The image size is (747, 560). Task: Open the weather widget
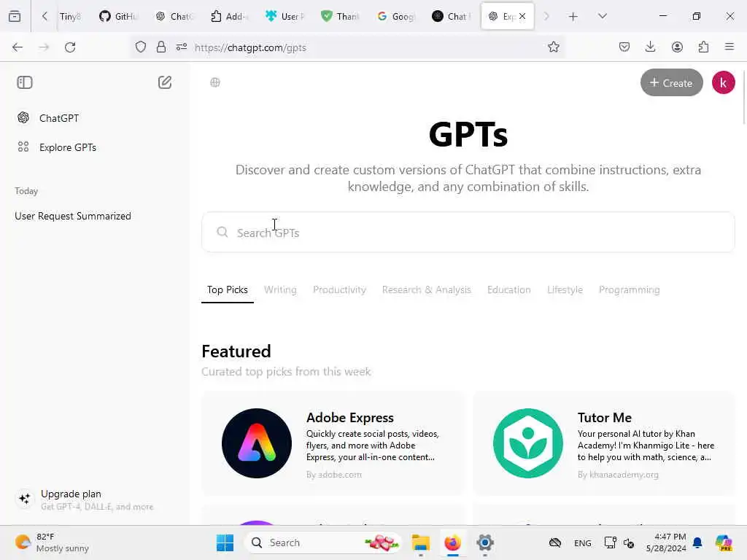(53, 542)
